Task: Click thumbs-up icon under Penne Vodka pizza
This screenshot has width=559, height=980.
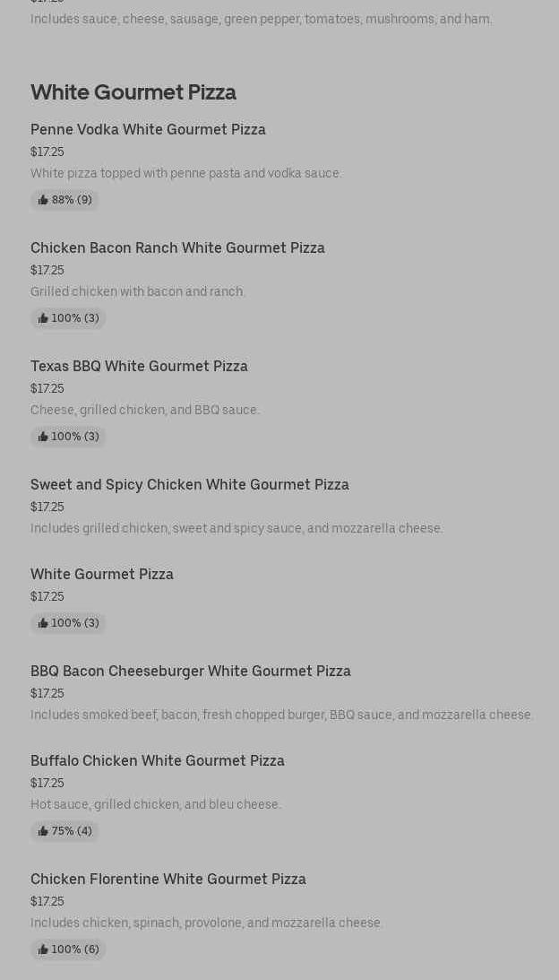Action: point(43,200)
